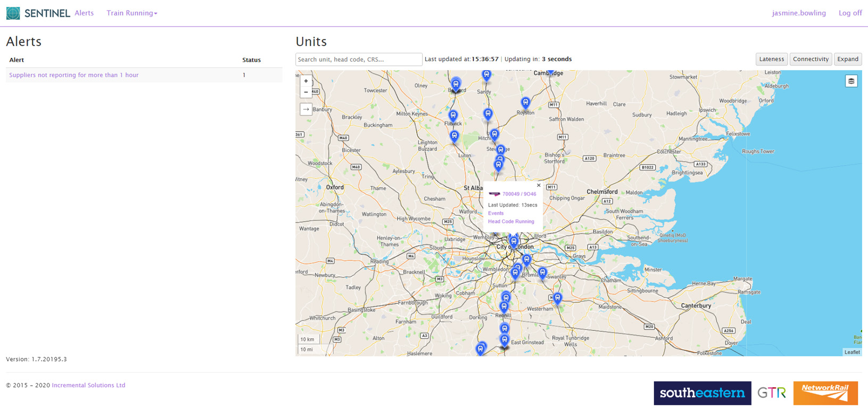Toggle the Connectivity view

(811, 59)
